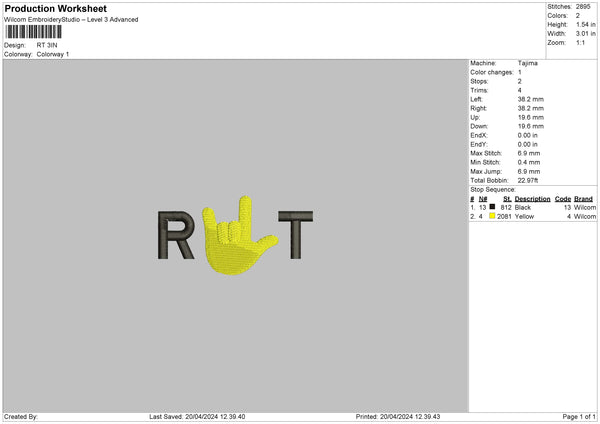Viewport: 600px width, 424px height.
Task: Click the black color swatch in stop sequence
Action: [492, 207]
